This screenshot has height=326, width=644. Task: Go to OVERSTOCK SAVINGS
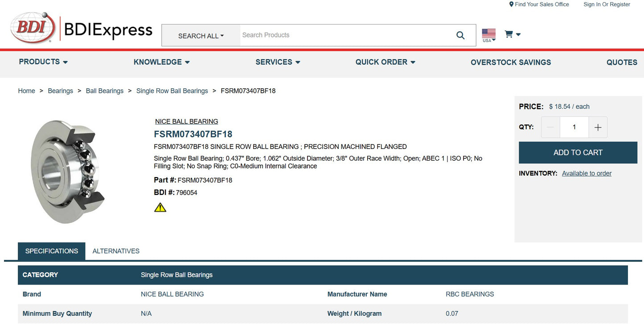511,62
